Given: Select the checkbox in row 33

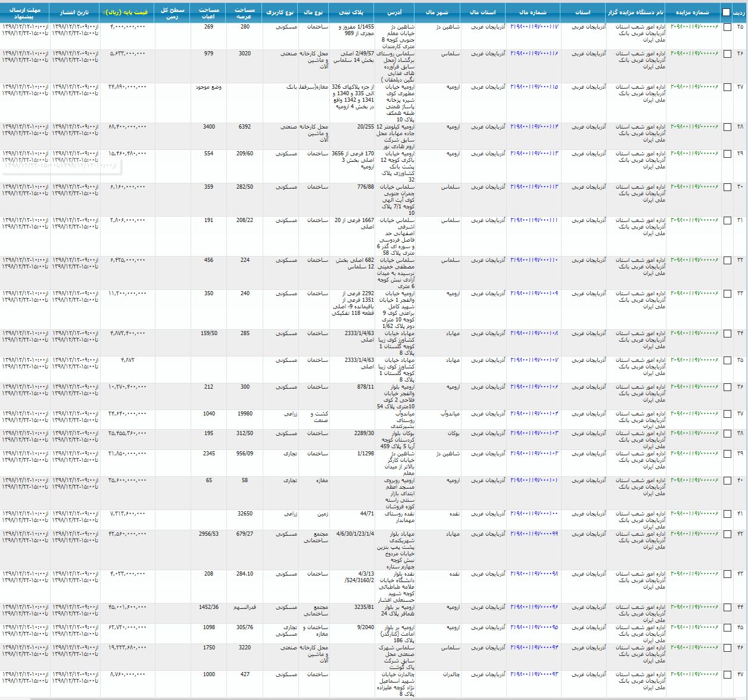Looking at the screenshot, I should (727, 293).
